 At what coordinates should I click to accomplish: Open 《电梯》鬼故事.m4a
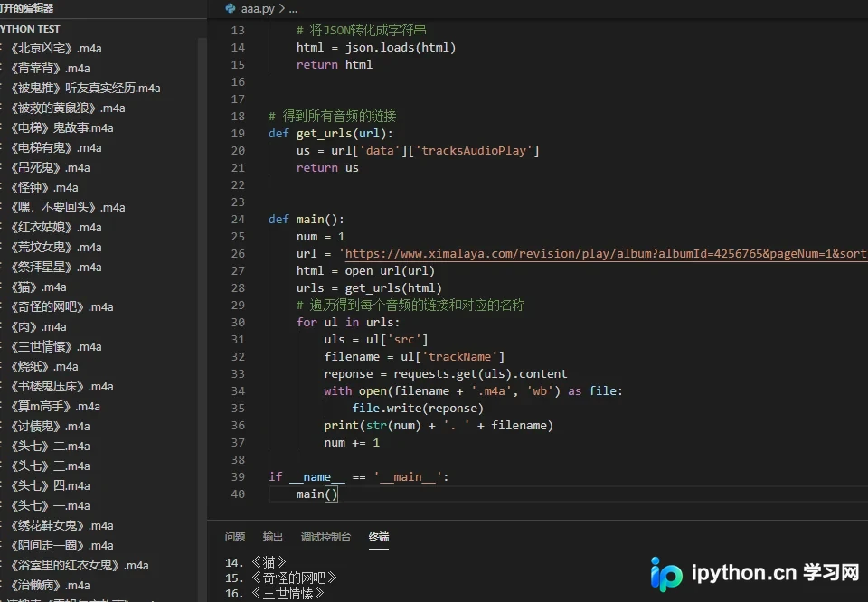[x=61, y=128]
